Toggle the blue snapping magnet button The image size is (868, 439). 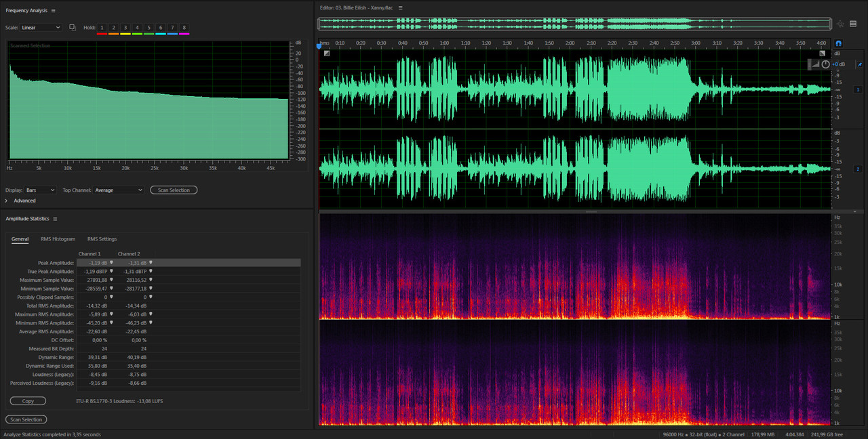click(839, 43)
